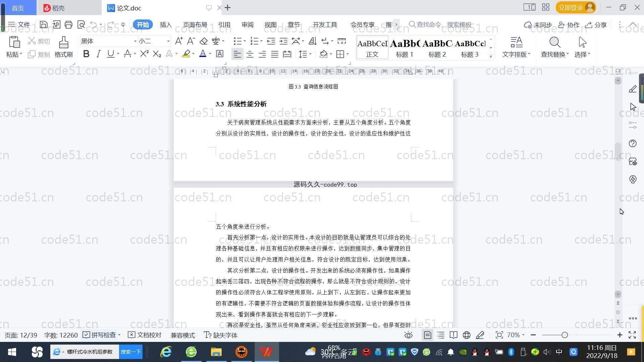644x362 pixels.
Task: Increase font size icon
Action: tap(179, 41)
